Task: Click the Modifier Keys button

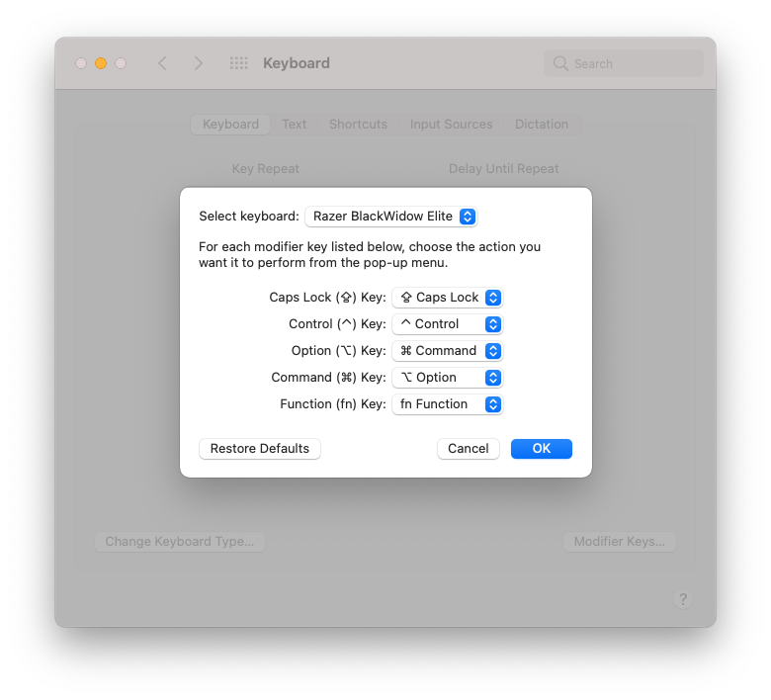Action: tap(620, 542)
